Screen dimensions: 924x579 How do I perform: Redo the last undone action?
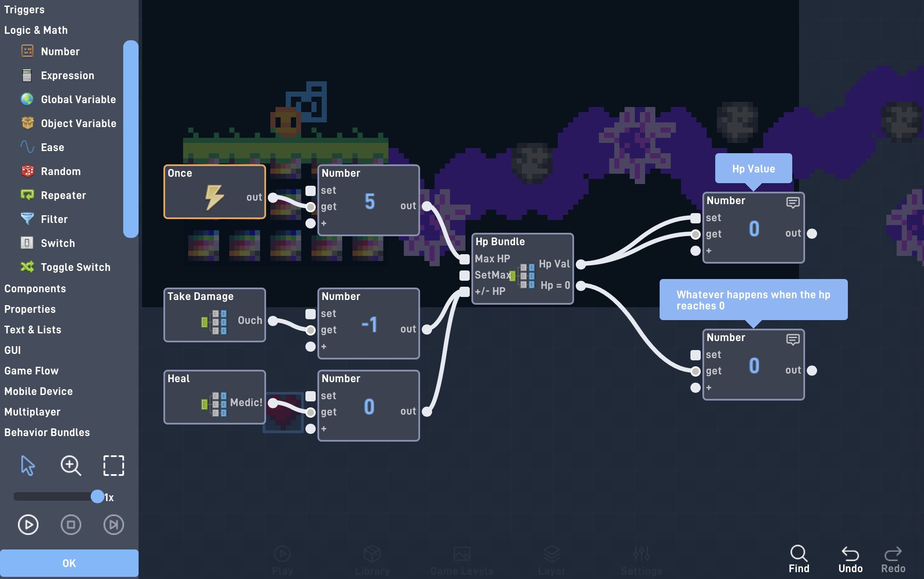tap(893, 559)
